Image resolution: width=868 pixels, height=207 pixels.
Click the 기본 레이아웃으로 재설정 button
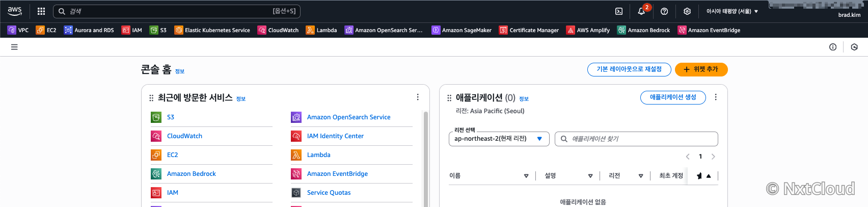click(x=629, y=69)
